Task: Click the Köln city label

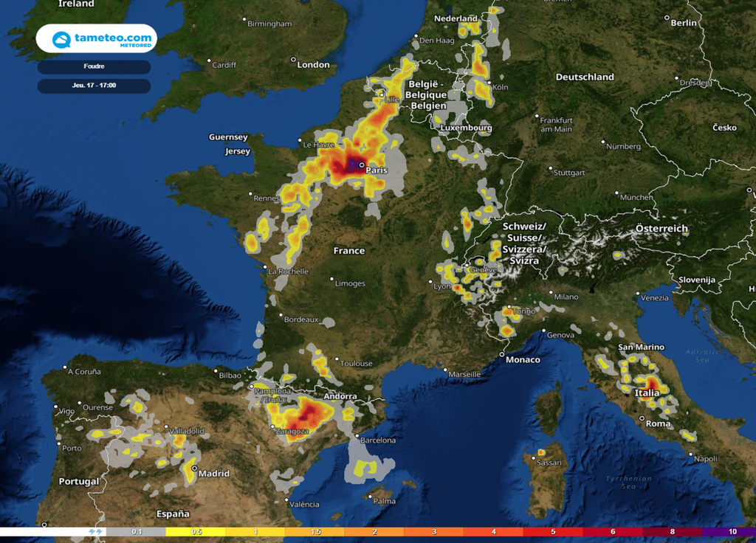Action: point(501,87)
